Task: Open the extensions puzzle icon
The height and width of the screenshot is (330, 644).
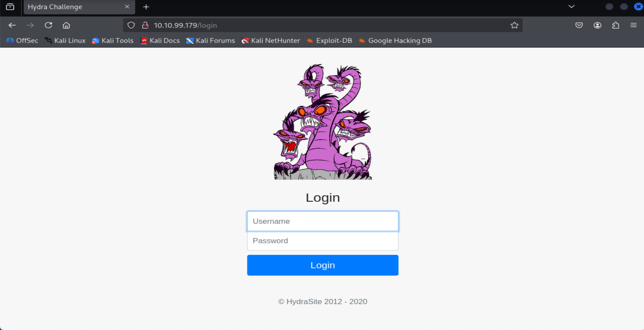Action: tap(615, 25)
